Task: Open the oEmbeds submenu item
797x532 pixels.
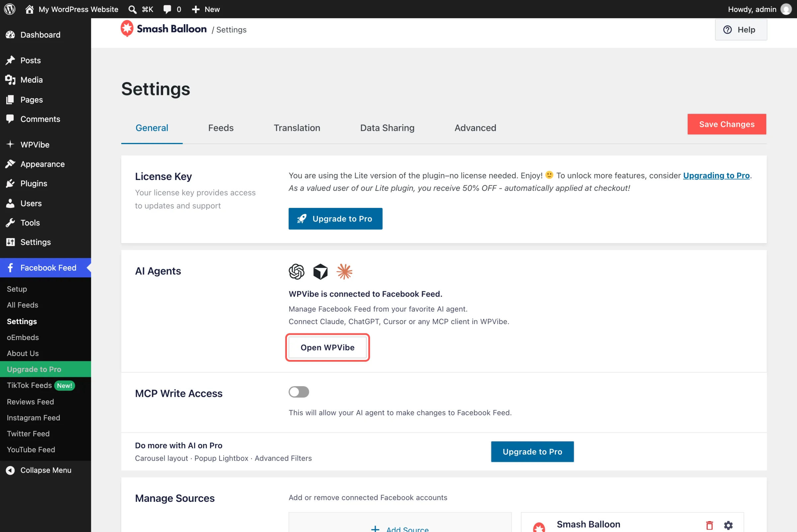Action: pos(23,337)
